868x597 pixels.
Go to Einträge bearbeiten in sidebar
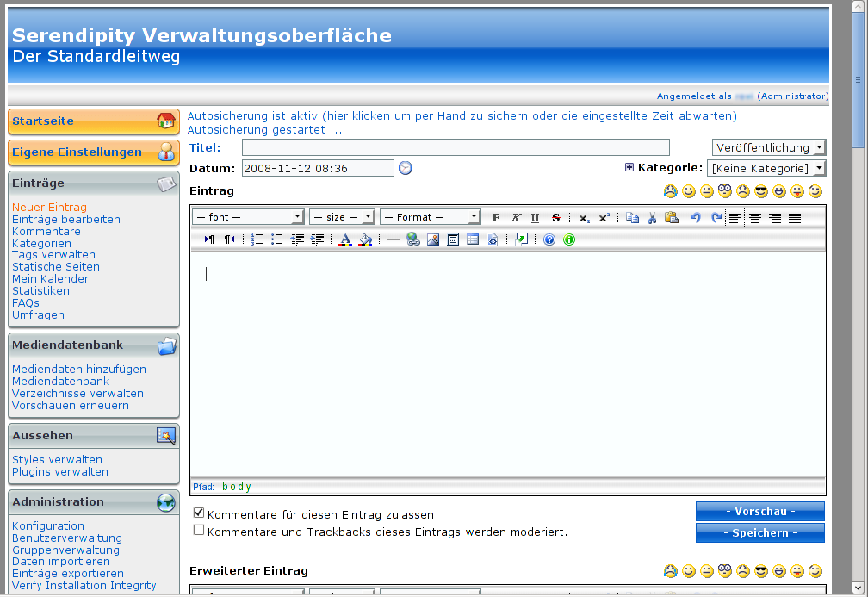click(65, 220)
